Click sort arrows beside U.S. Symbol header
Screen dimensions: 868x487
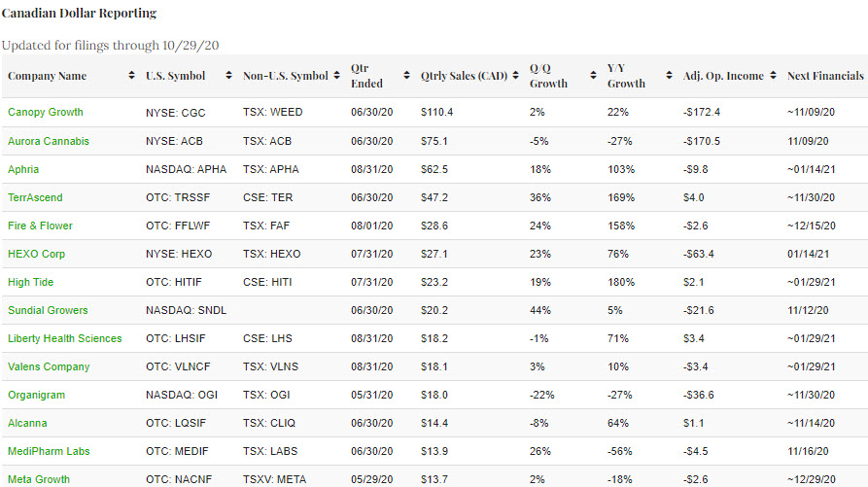pos(229,76)
